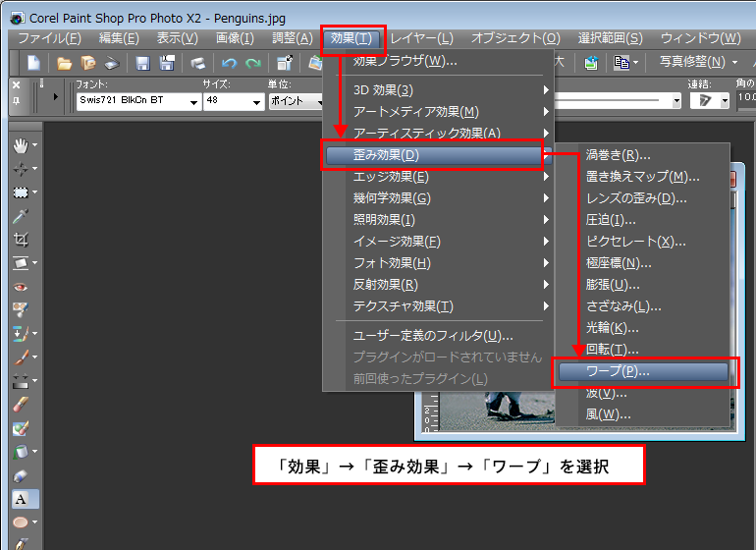The height and width of the screenshot is (550, 756).
Task: Select the Crop tool
Action: [x=21, y=240]
